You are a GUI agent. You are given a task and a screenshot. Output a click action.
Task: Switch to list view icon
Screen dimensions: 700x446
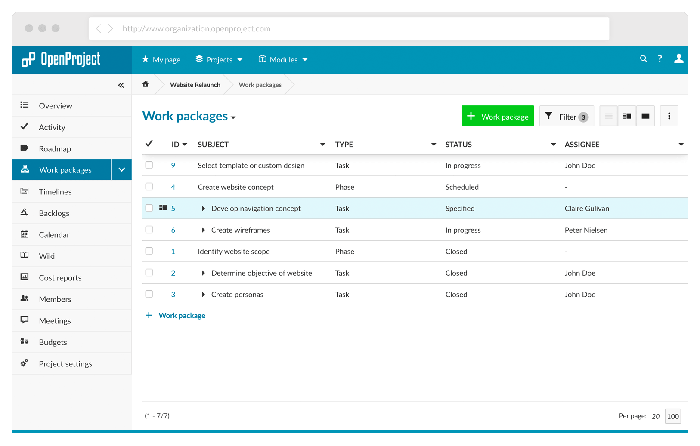point(608,117)
